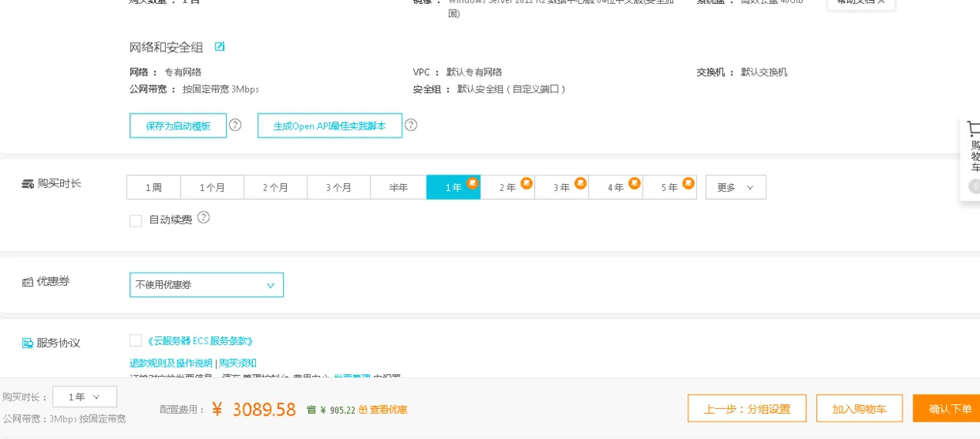Viewport: 980px width, 439px height.
Task: Click the 默认交换机 value
Action: 763,72
